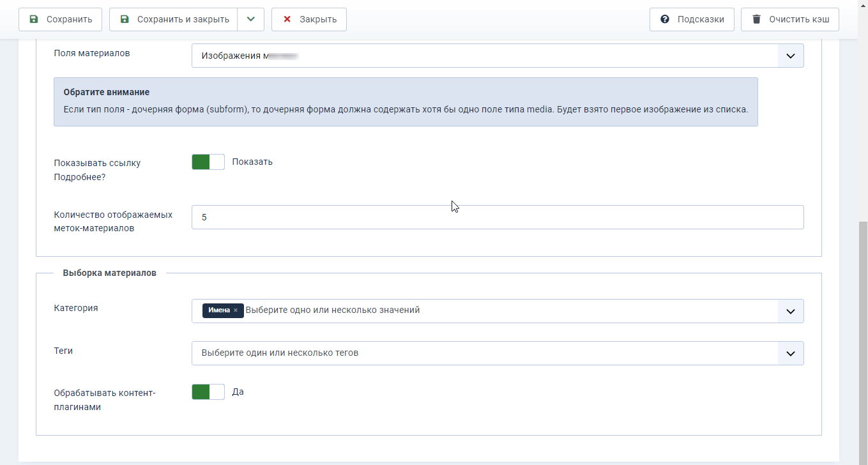Click the Очистить кэш button label
The width and height of the screenshot is (868, 465).
799,19
